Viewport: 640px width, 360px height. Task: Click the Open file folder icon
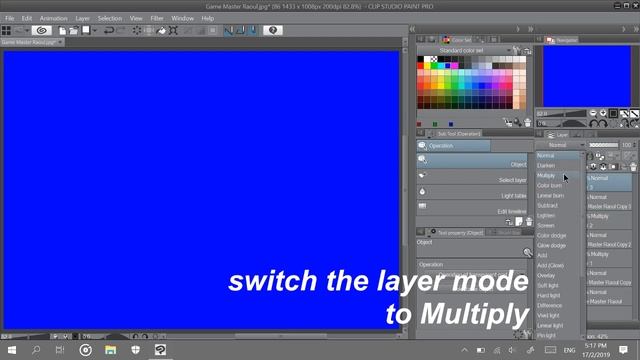[x=73, y=30]
